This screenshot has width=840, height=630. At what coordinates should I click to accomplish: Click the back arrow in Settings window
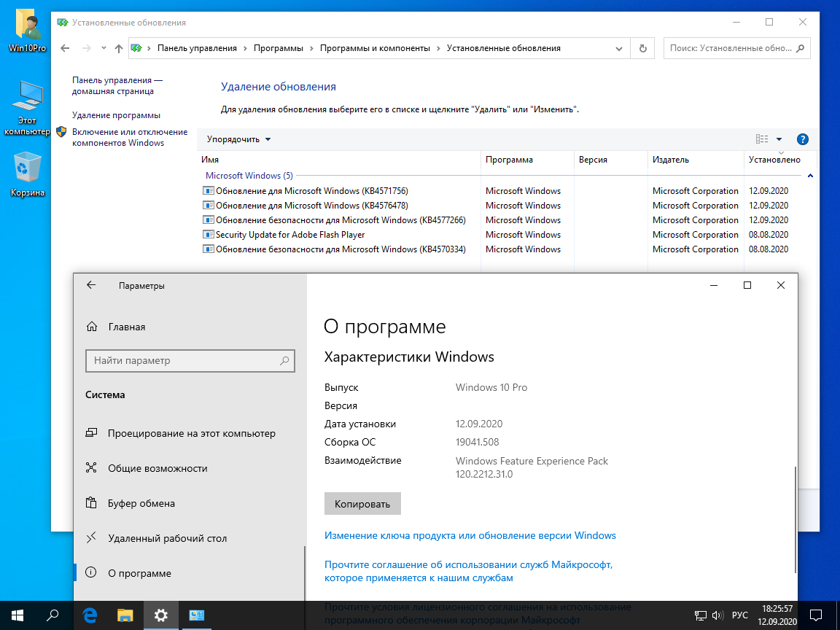[x=91, y=285]
